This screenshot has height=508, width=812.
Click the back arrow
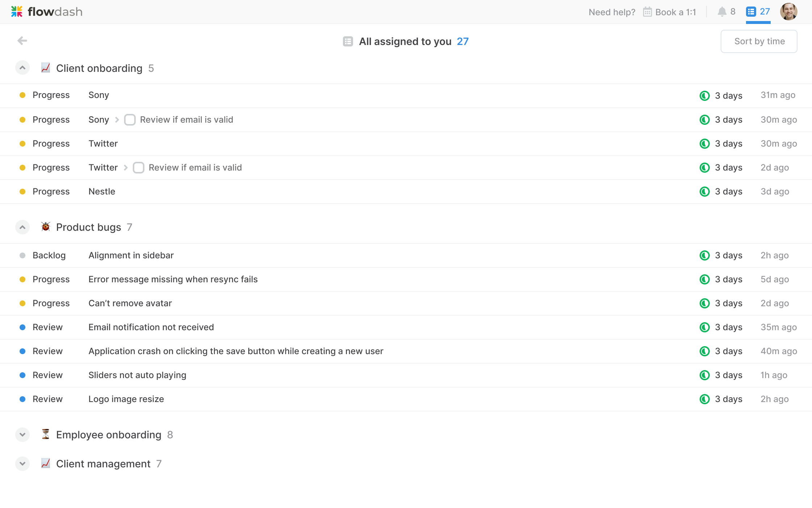click(x=22, y=41)
